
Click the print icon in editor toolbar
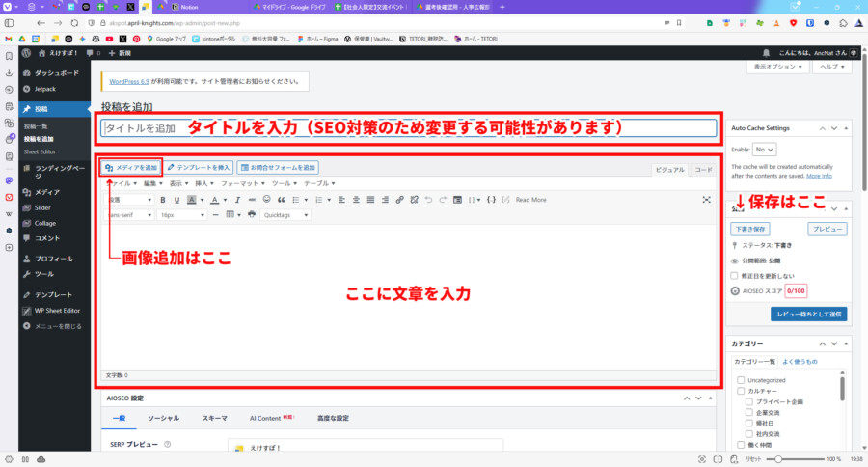pos(252,215)
